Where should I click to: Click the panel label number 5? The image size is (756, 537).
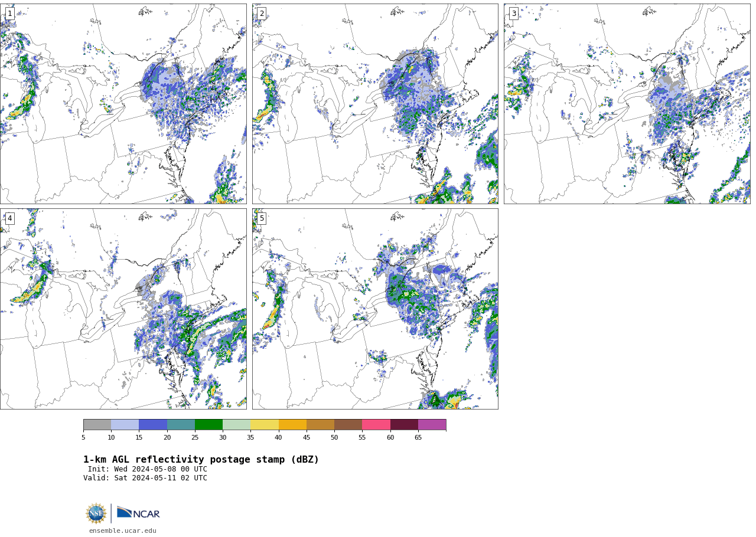coord(262,218)
